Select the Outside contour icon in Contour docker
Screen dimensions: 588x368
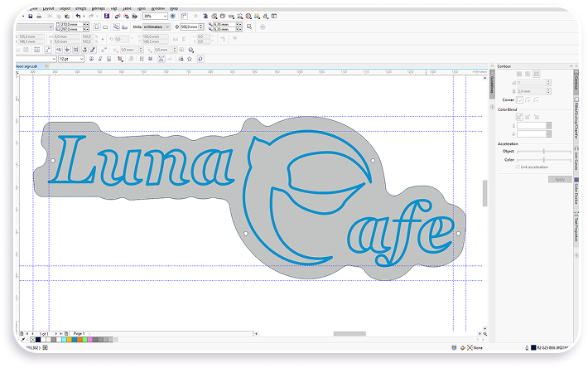coord(537,75)
